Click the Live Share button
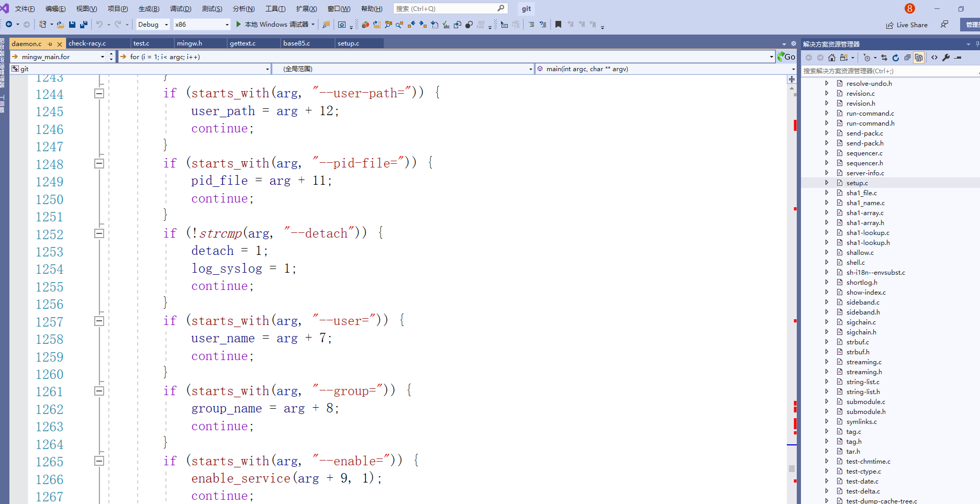 click(x=907, y=25)
